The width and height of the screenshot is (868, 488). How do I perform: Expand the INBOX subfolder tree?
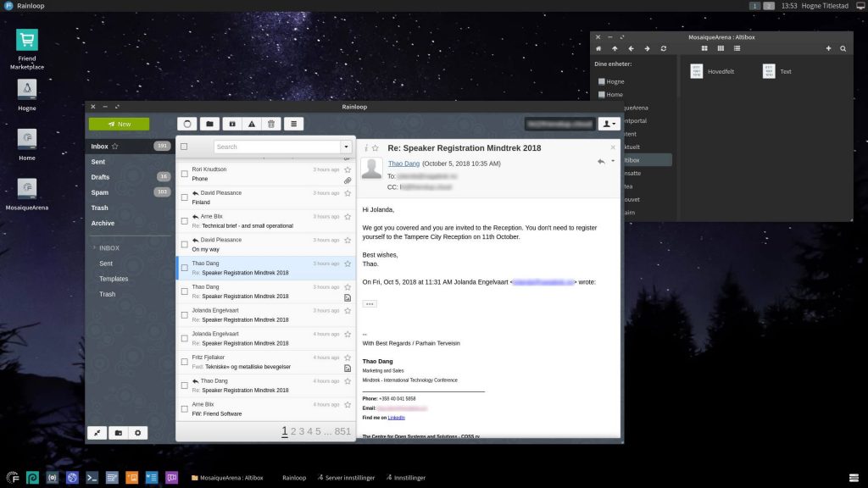[94, 248]
